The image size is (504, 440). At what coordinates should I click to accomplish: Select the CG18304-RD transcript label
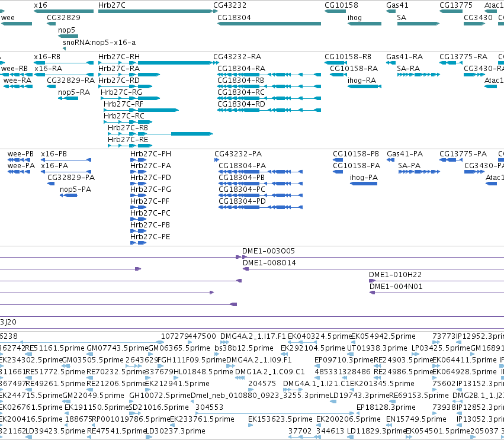click(242, 104)
